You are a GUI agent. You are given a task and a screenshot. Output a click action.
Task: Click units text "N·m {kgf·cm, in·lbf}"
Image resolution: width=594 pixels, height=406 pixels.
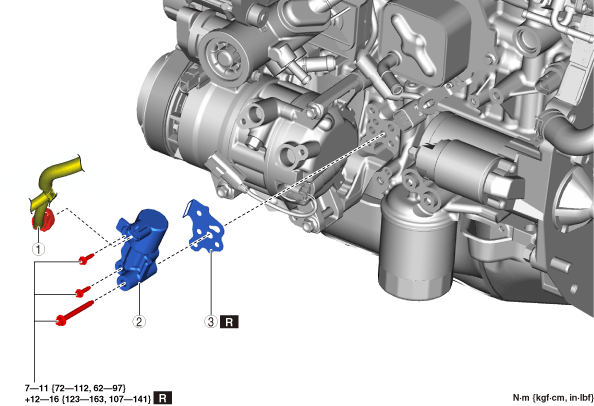coord(553,398)
